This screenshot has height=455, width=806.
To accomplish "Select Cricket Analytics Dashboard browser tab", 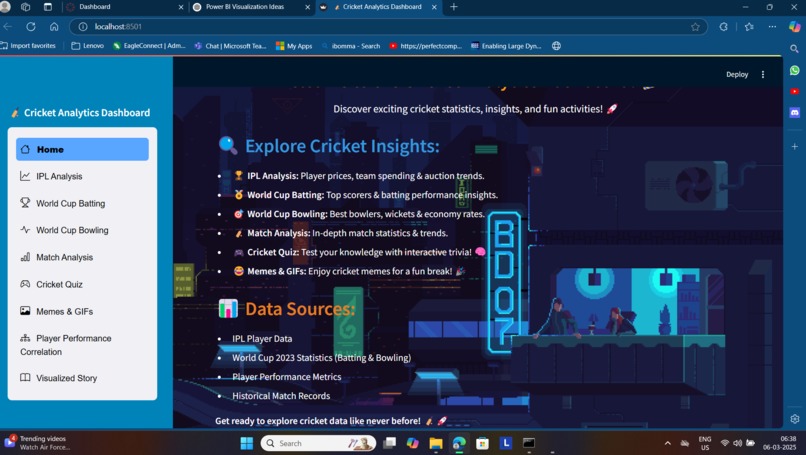I will pyautogui.click(x=378, y=7).
